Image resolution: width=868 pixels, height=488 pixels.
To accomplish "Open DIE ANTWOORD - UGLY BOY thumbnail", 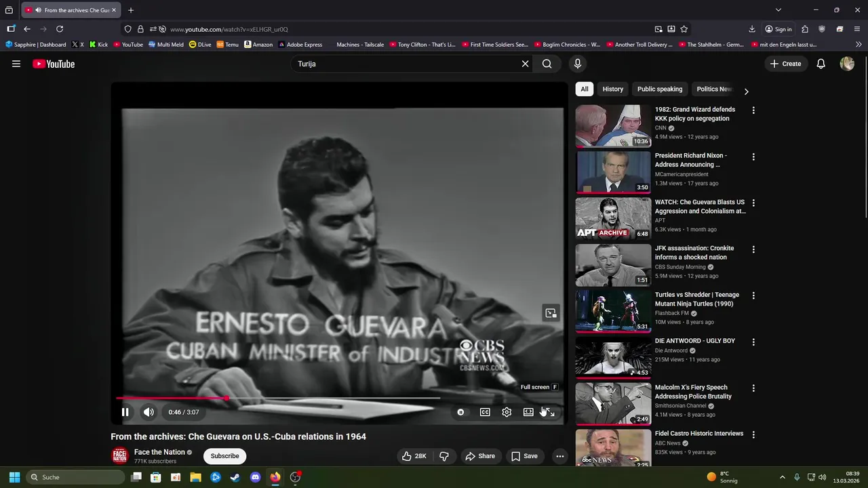I will click(613, 357).
